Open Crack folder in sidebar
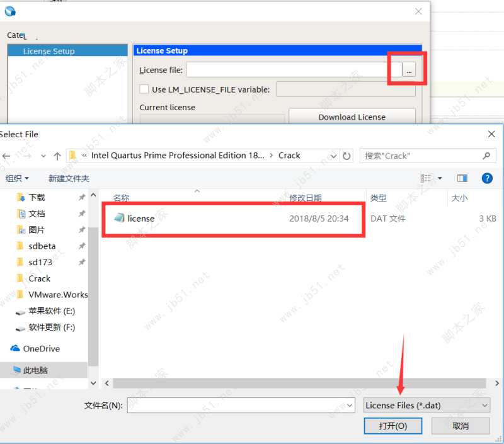 pos(39,278)
